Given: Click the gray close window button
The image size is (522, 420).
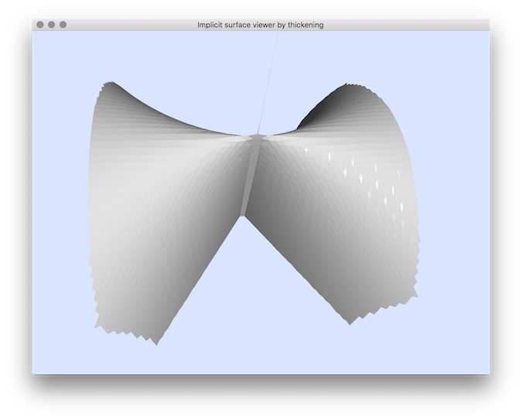Looking at the screenshot, I should [x=40, y=25].
